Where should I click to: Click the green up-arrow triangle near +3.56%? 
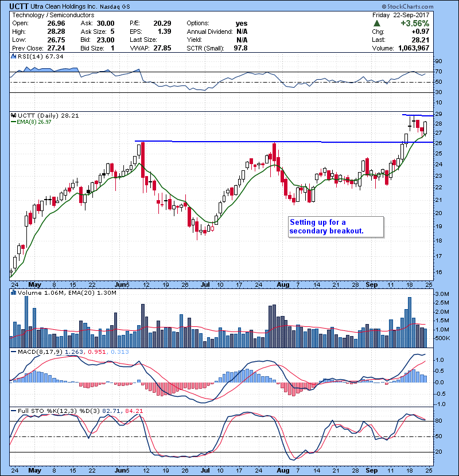pyautogui.click(x=377, y=24)
